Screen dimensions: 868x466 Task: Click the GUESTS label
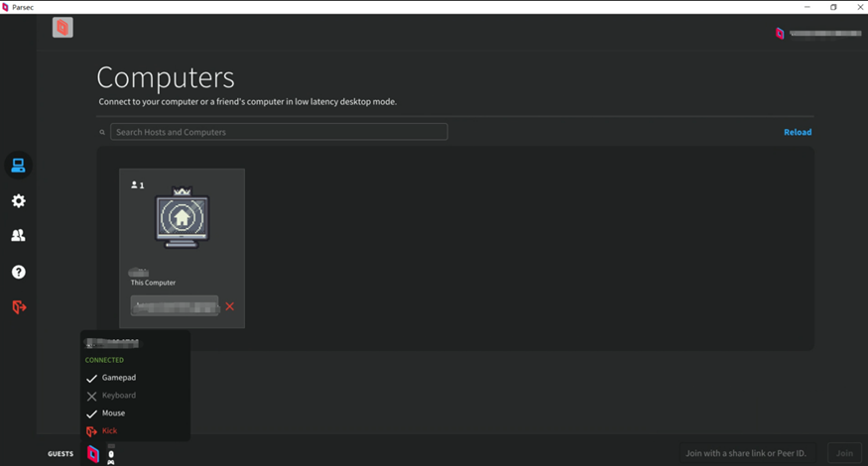61,454
